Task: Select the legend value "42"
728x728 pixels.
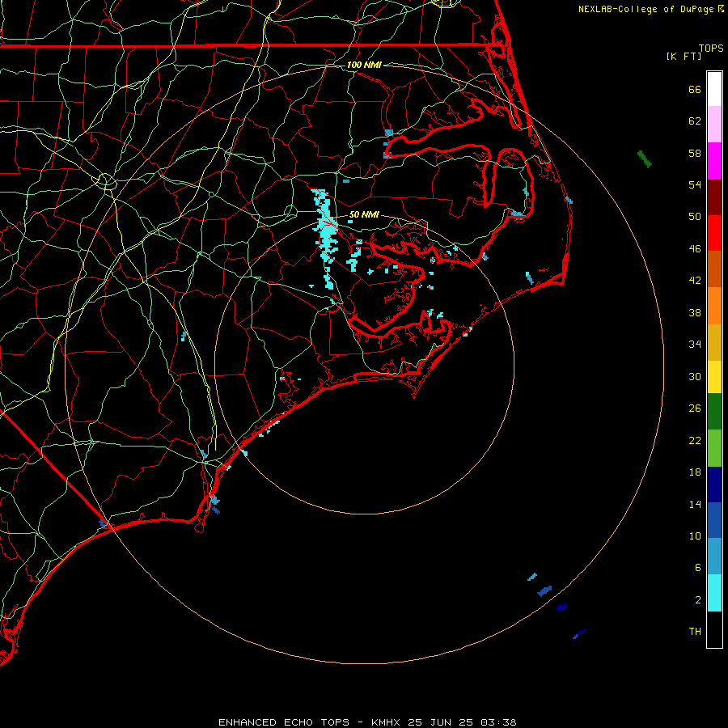Action: 695,281
